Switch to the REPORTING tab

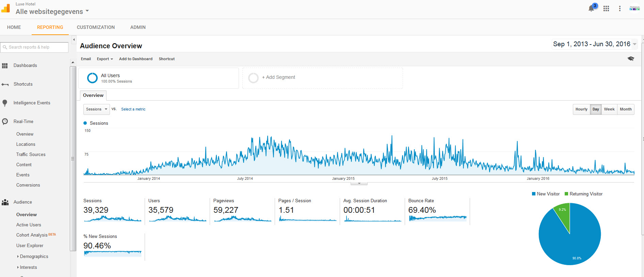(50, 27)
